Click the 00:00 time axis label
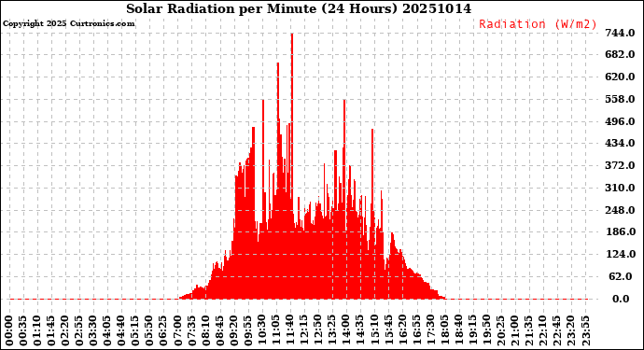Image resolution: width=644 pixels, height=350 pixels. point(9,330)
